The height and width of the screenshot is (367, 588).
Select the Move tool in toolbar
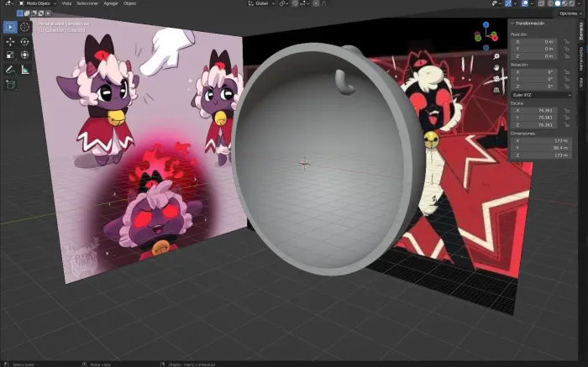pos(10,42)
